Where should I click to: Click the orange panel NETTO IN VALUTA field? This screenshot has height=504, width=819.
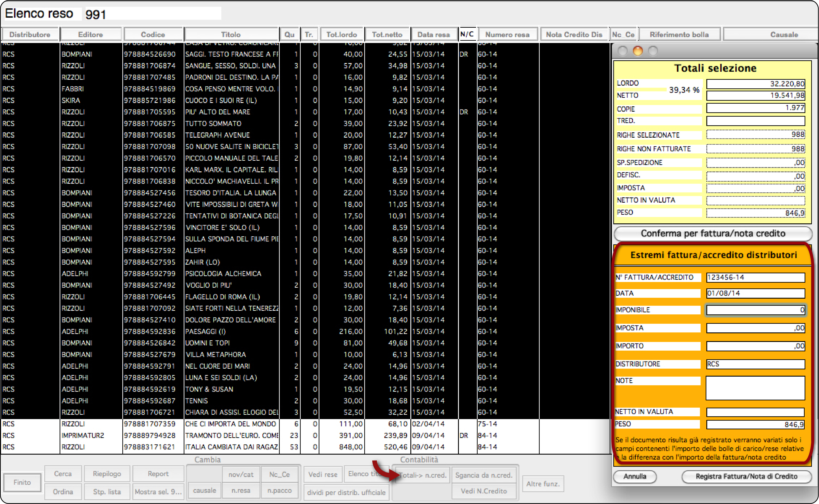(x=755, y=412)
